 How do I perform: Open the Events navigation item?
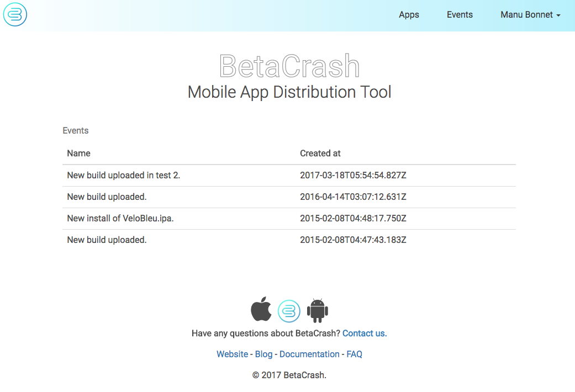(x=460, y=15)
